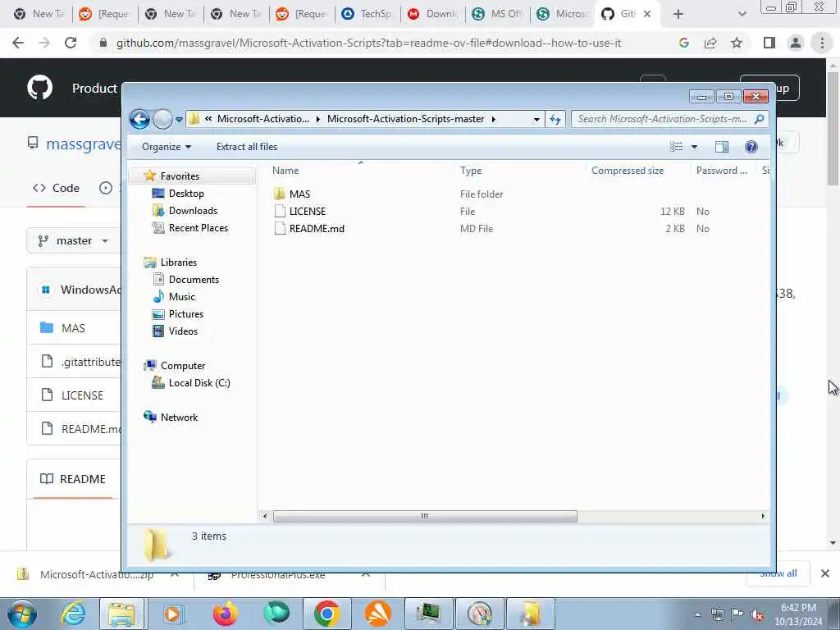Click the volume icon in system tray
Screen dimensions: 840x630
point(757,614)
